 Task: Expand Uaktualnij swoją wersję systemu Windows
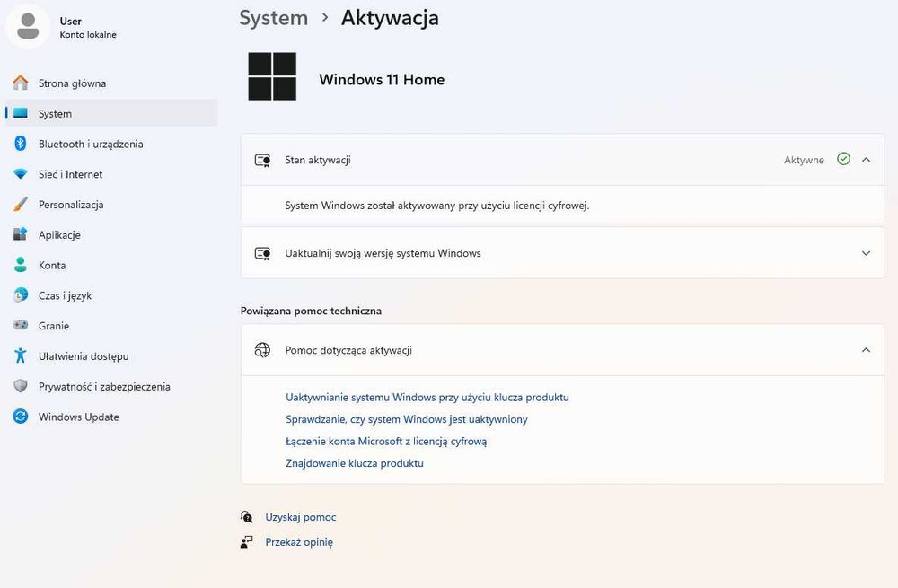[866, 253]
